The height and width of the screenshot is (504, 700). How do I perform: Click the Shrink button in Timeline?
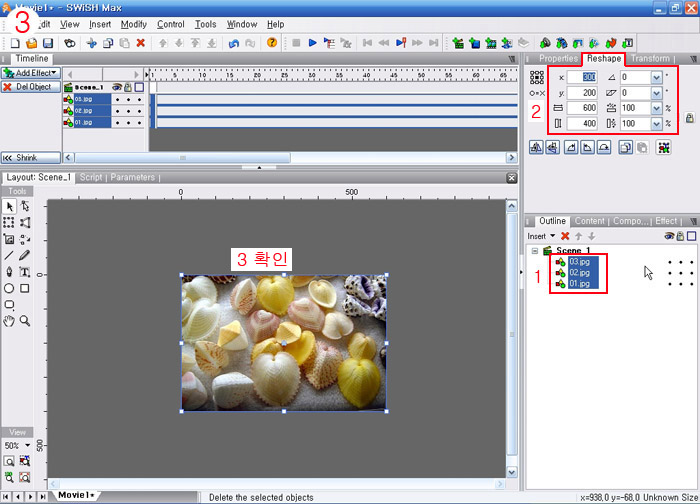pyautogui.click(x=31, y=158)
